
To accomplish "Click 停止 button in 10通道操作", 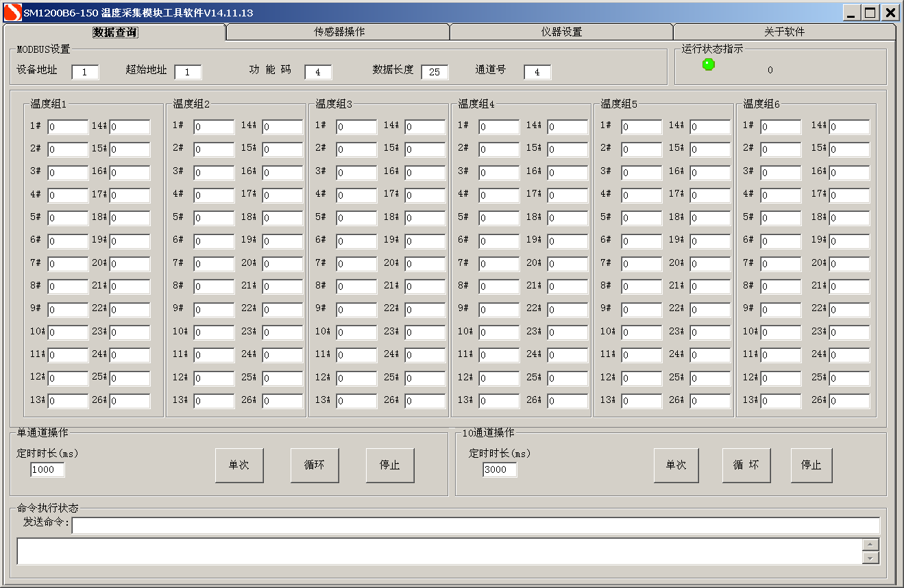I will click(x=811, y=465).
